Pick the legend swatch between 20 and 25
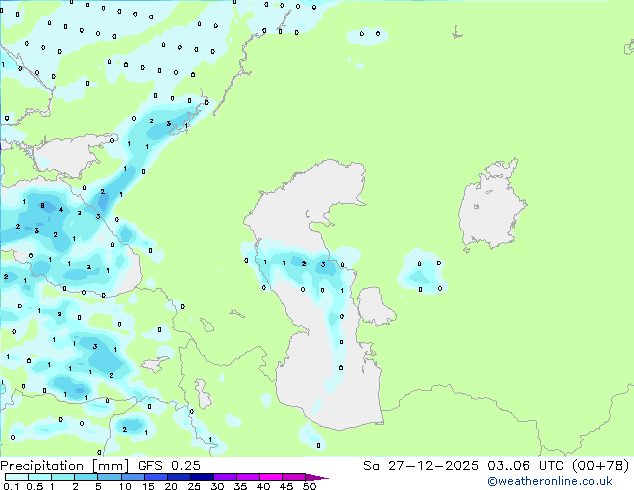 tap(178, 477)
